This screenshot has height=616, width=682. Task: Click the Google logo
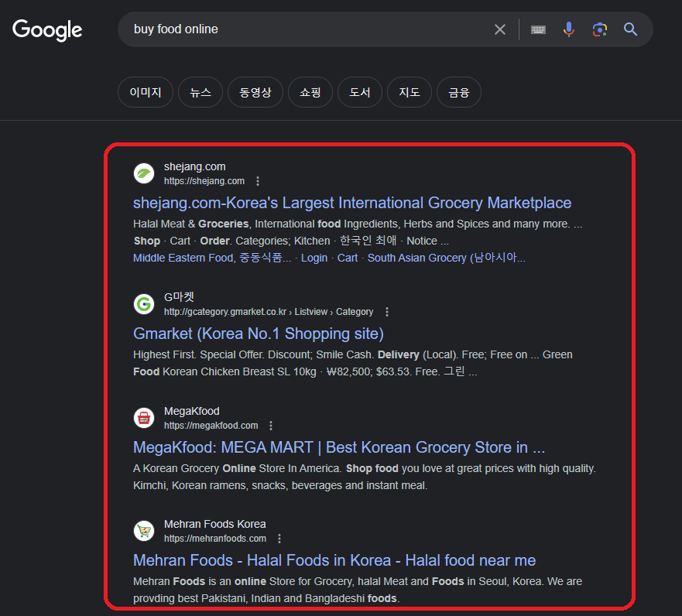pyautogui.click(x=47, y=30)
